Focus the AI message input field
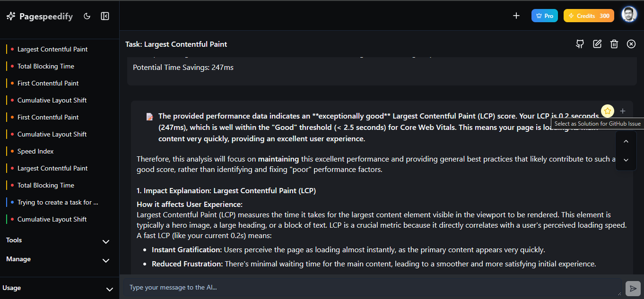This screenshot has height=299, width=644. [x=374, y=287]
